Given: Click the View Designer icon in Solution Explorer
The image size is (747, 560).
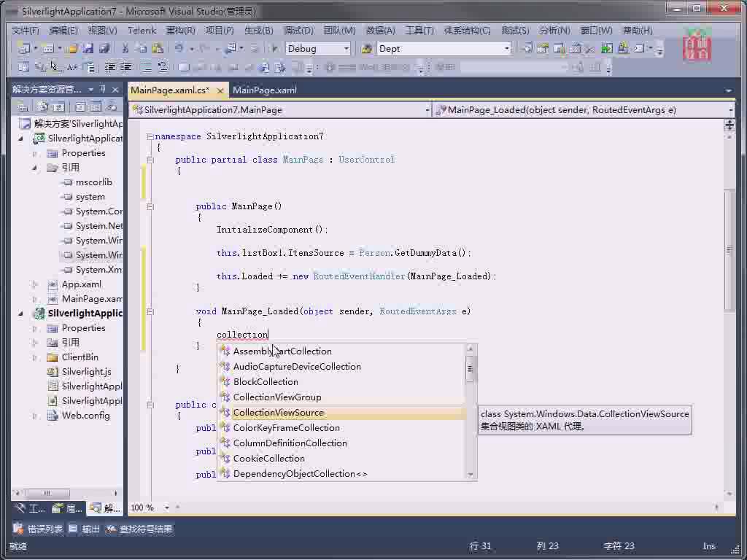Looking at the screenshot, I should point(96,106).
